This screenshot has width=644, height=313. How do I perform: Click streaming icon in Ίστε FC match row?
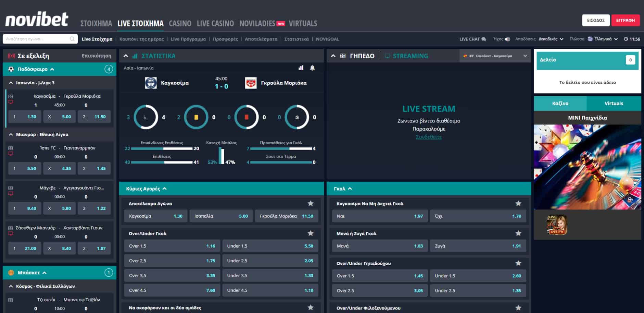pos(11,154)
